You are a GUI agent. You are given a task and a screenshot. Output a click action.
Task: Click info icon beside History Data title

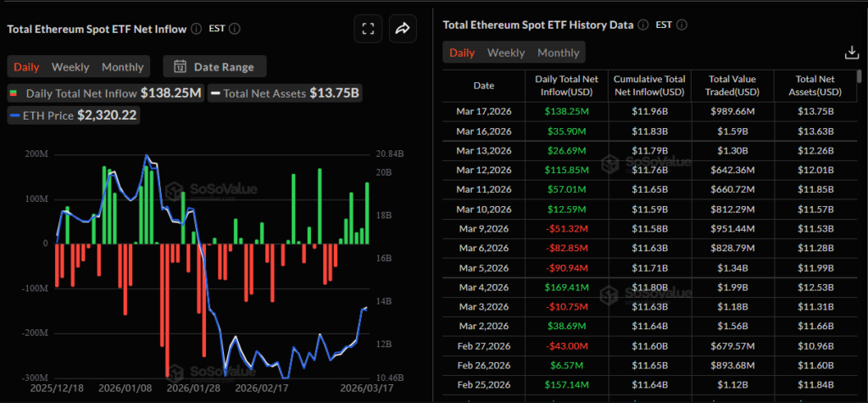[x=643, y=25]
